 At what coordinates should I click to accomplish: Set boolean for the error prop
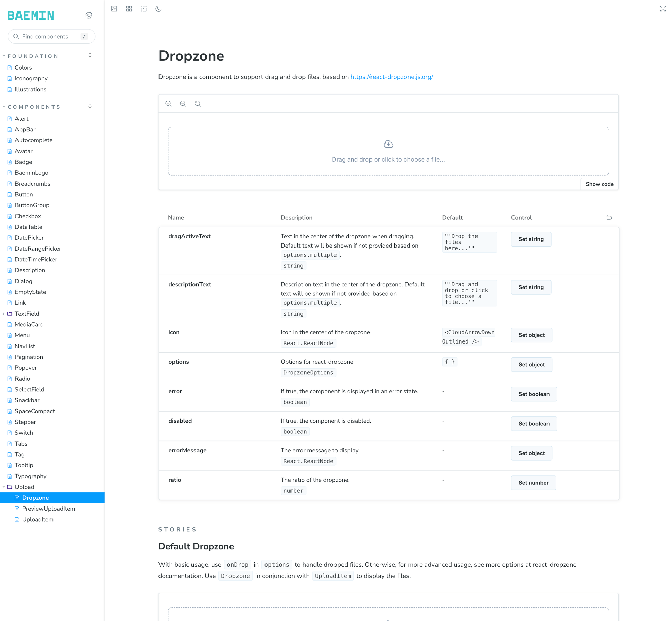534,394
